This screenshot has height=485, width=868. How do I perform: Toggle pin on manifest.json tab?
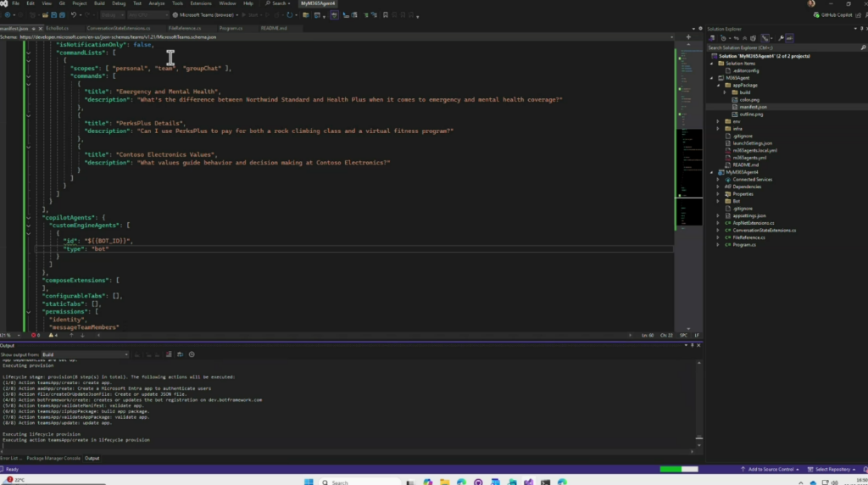click(33, 28)
